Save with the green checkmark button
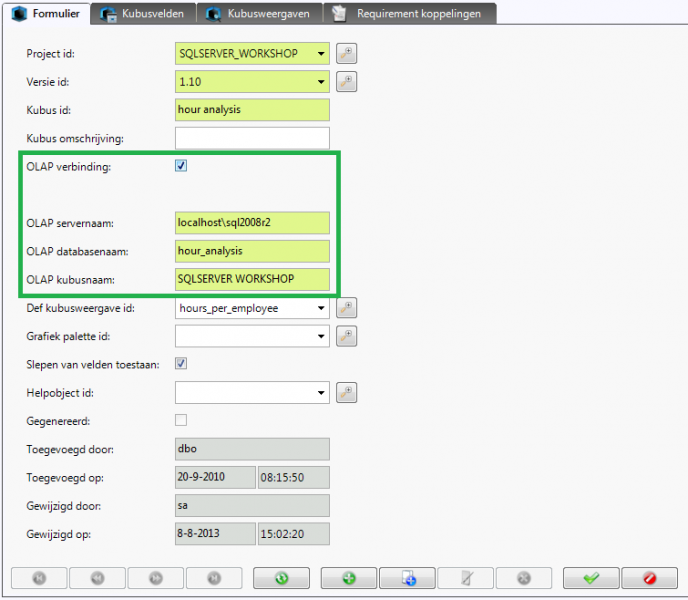This screenshot has height=600, width=688. tap(591, 578)
